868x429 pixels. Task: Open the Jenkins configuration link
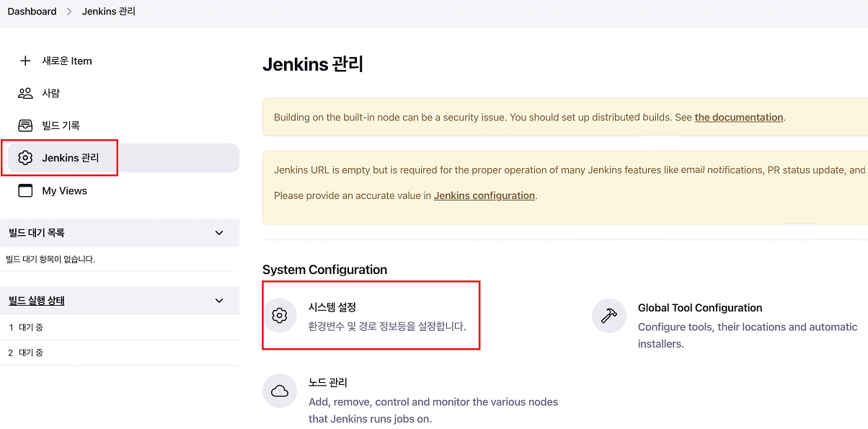coord(484,195)
